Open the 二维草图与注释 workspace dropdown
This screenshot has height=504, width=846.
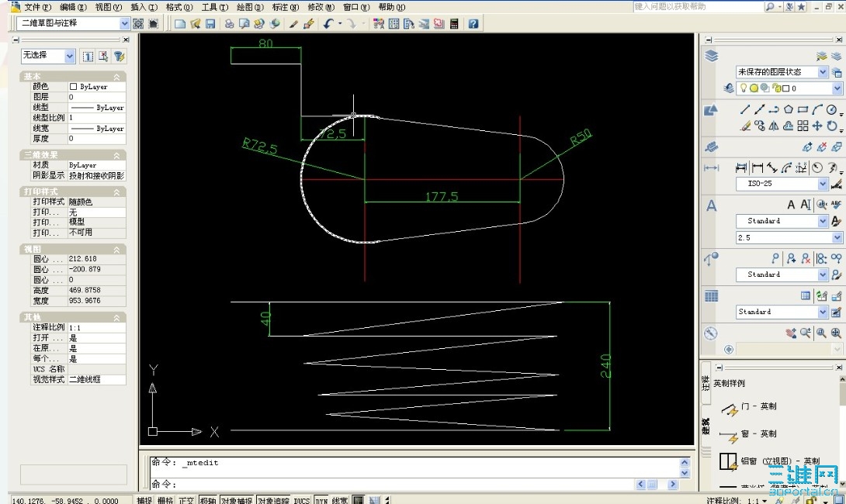pos(125,24)
